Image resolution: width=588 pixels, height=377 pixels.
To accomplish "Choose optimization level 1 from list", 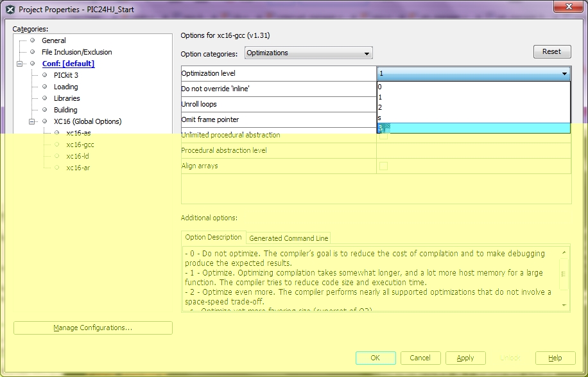I will click(474, 98).
